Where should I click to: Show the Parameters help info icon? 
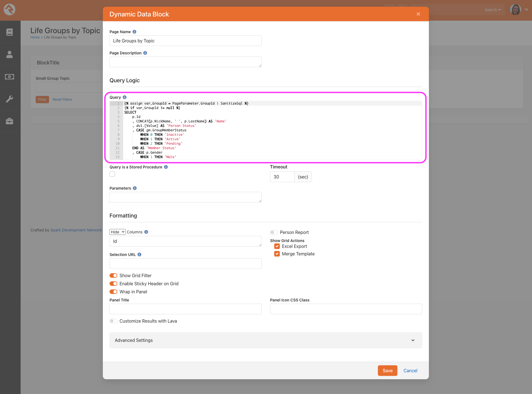[x=135, y=188]
